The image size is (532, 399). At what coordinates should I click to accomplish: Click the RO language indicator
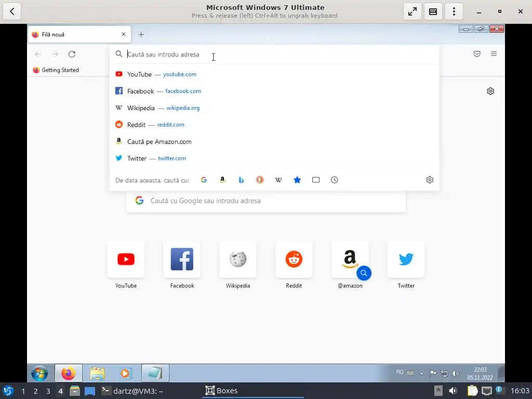coord(400,372)
